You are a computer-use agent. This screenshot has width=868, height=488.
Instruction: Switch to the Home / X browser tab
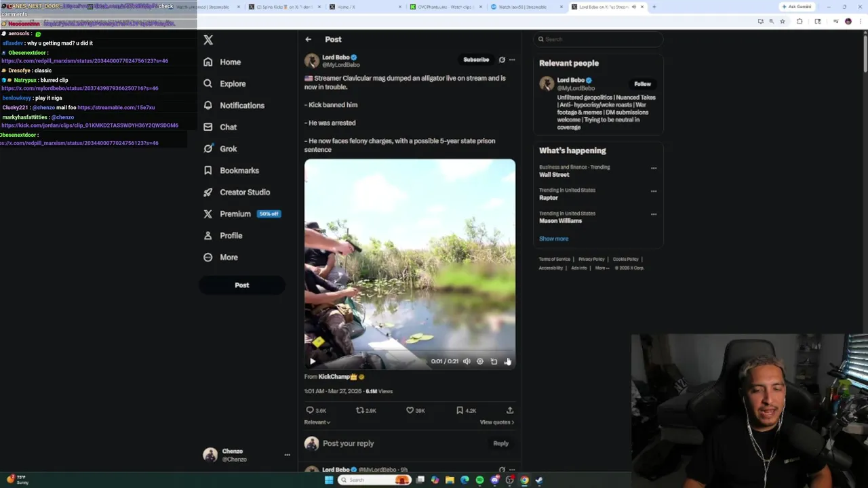click(365, 7)
